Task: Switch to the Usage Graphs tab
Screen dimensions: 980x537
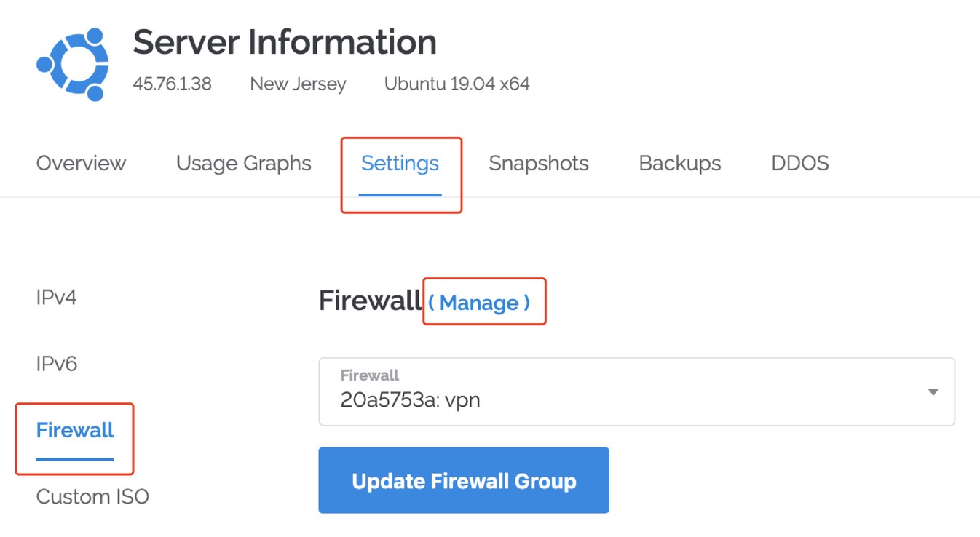Action: 243,163
